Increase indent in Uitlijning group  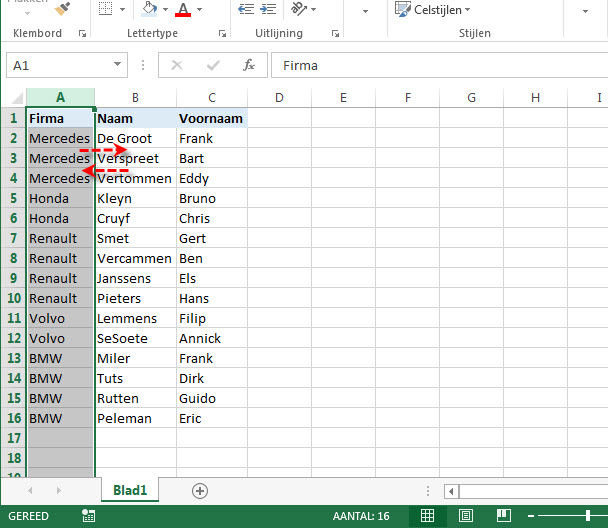click(268, 9)
